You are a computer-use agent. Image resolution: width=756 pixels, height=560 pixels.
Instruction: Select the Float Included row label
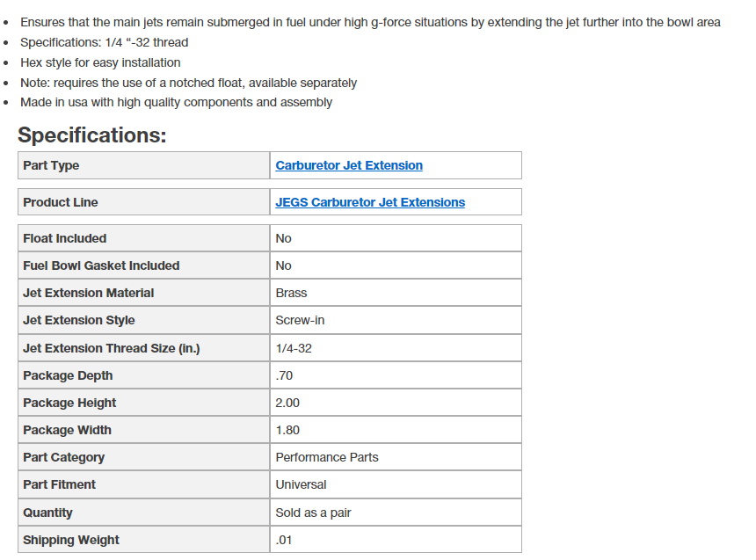coord(64,238)
